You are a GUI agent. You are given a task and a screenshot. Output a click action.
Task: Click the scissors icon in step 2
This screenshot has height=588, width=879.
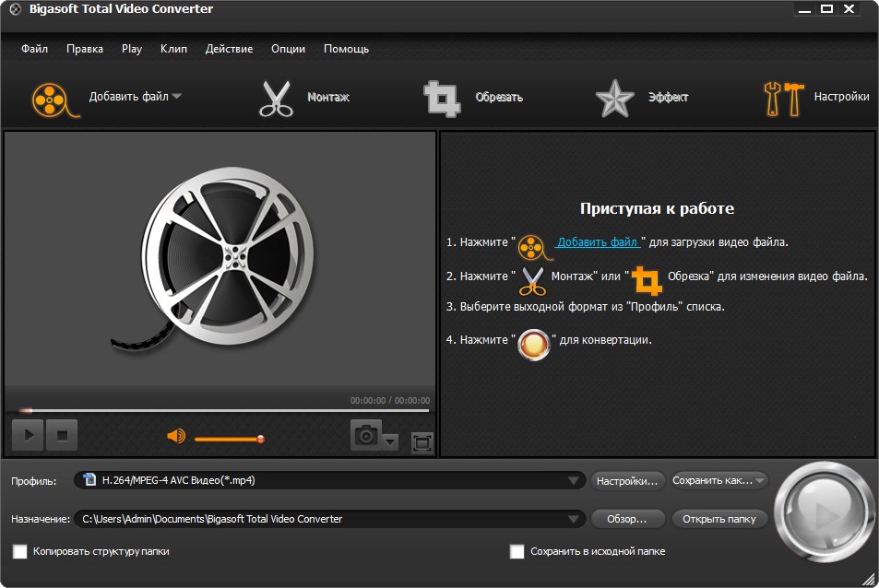pos(532,281)
